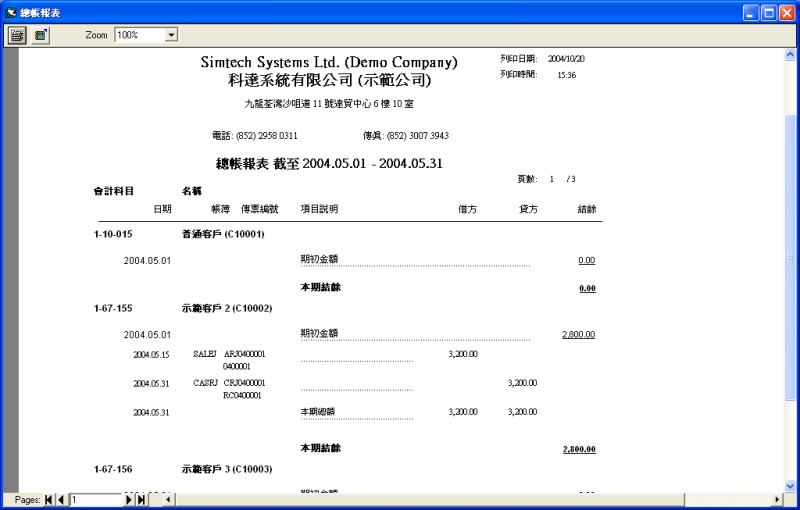This screenshot has height=510, width=800.
Task: Click the phone number (852) 2958 0311
Action: (x=266, y=136)
